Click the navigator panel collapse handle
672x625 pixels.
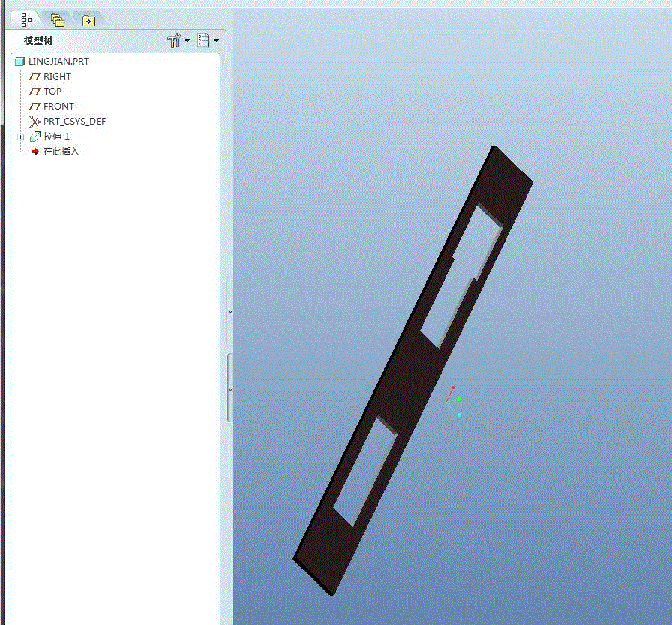pos(230,388)
